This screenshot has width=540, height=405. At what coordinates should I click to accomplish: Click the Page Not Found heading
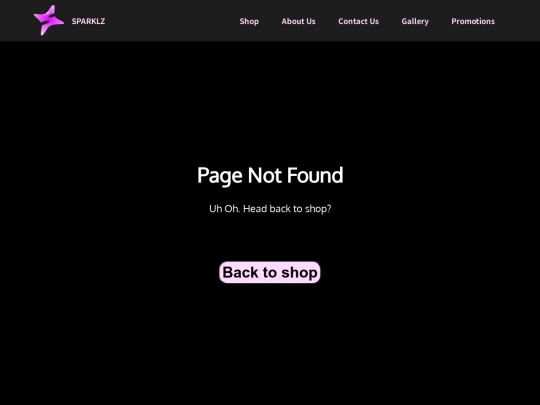tap(270, 175)
